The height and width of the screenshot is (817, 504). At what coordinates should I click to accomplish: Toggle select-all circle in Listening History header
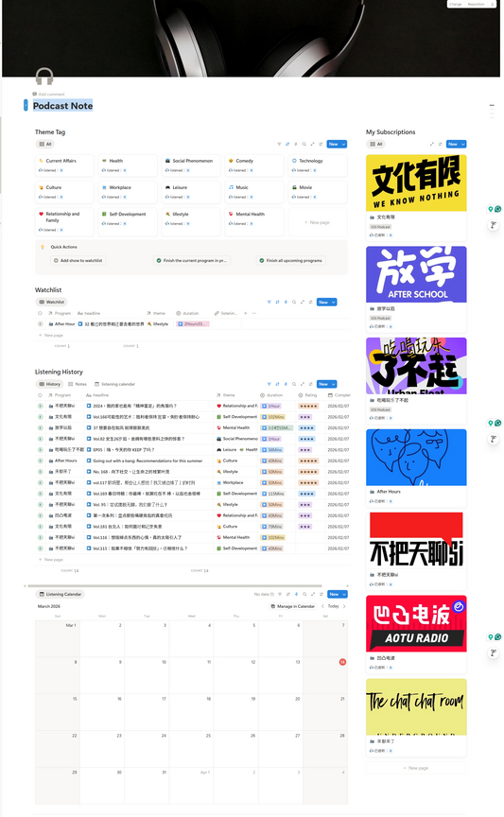coord(40,395)
